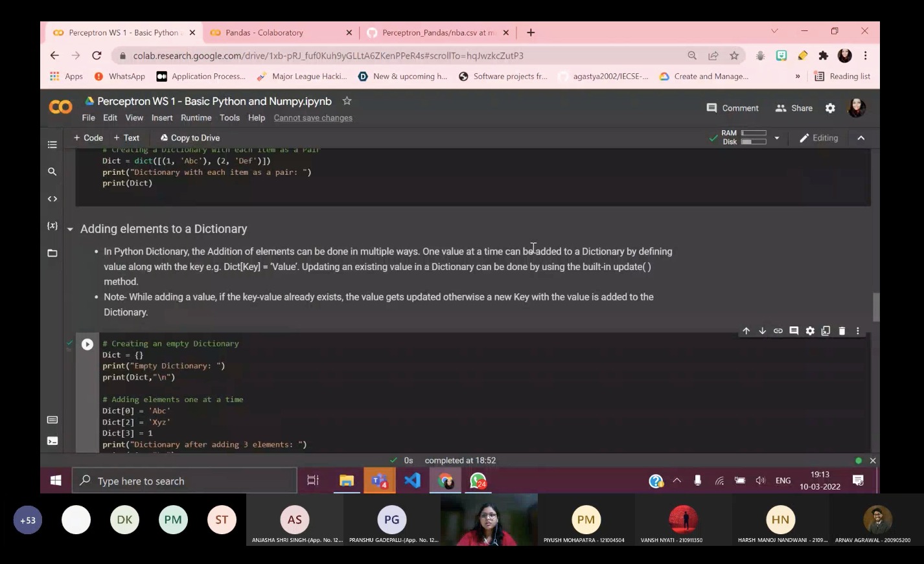Click Copy to Drive button
The height and width of the screenshot is (564, 924).
click(x=190, y=138)
